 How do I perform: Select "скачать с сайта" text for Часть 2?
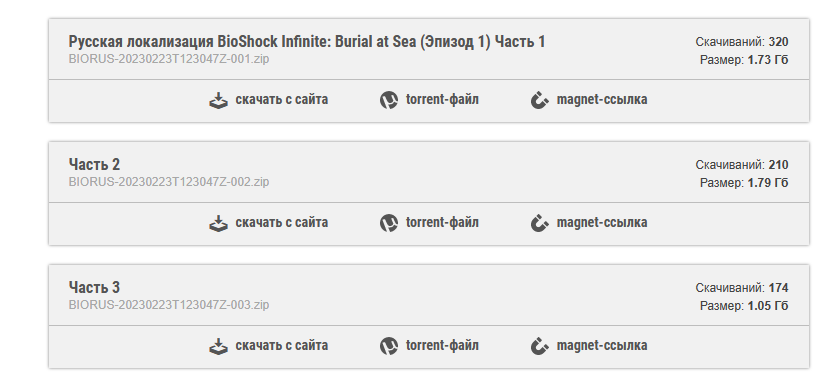(x=281, y=222)
